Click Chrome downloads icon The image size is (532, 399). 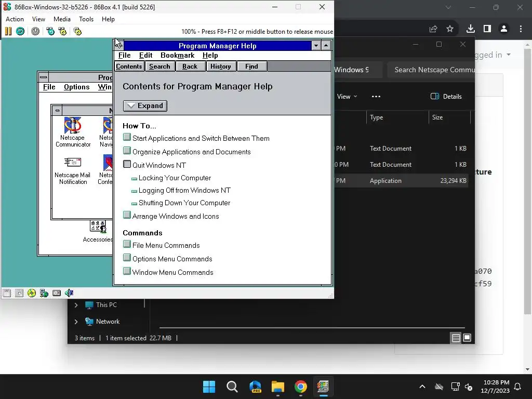[470, 29]
